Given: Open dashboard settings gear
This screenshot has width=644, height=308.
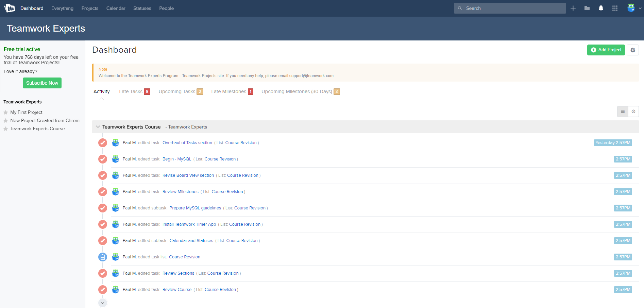Looking at the screenshot, I should pyautogui.click(x=633, y=50).
